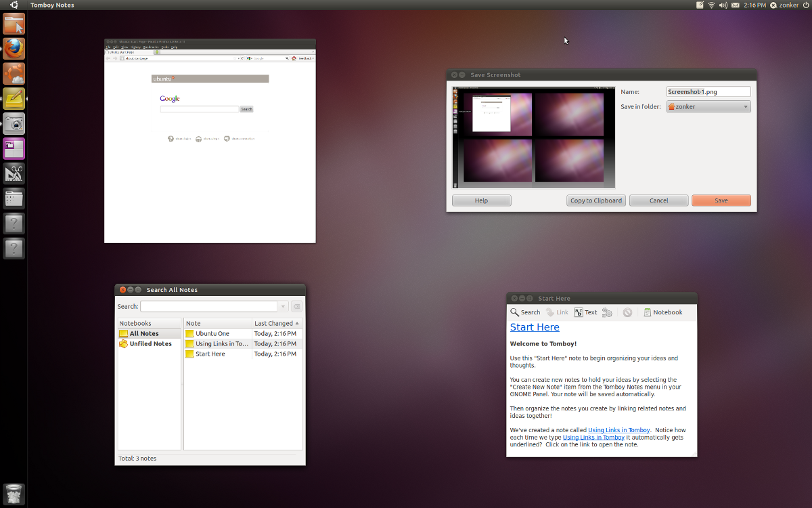Select the Search icon in the Start Here toolbar
The width and height of the screenshot is (812, 508).
525,312
